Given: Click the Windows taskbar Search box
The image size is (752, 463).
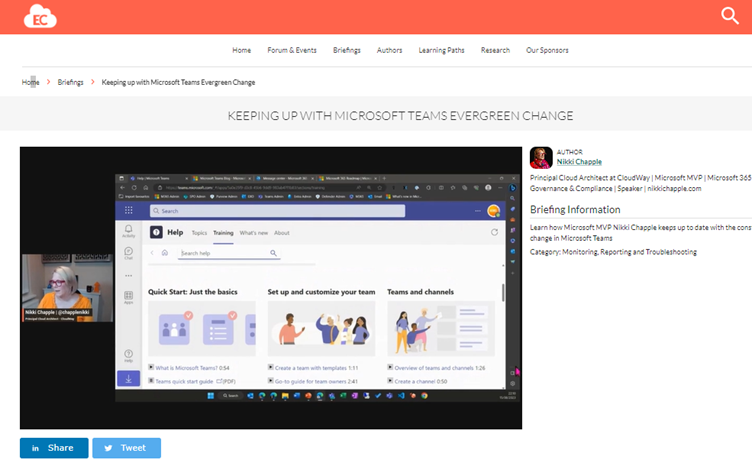Looking at the screenshot, I should tap(230, 396).
